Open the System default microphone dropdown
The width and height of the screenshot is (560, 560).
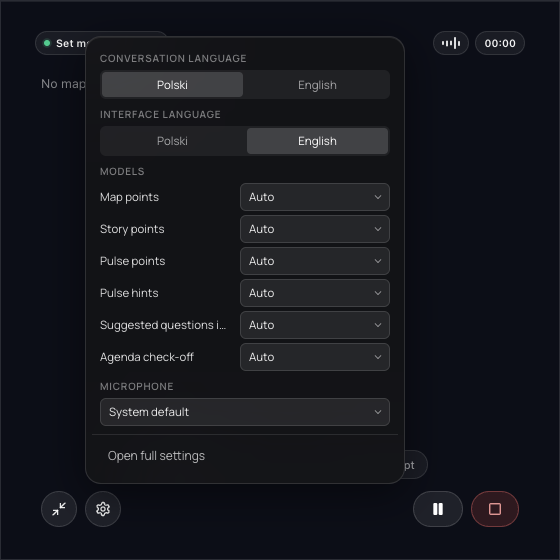tap(245, 412)
